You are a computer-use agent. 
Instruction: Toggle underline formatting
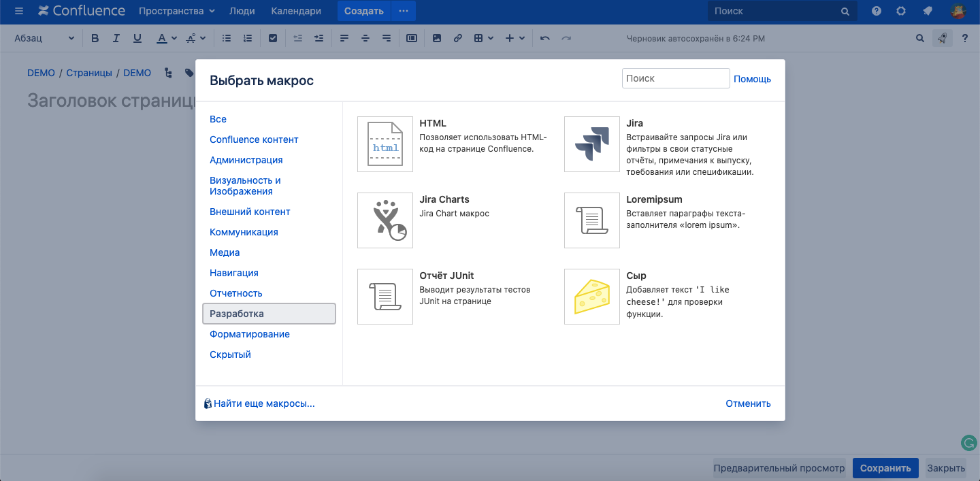[x=137, y=39]
